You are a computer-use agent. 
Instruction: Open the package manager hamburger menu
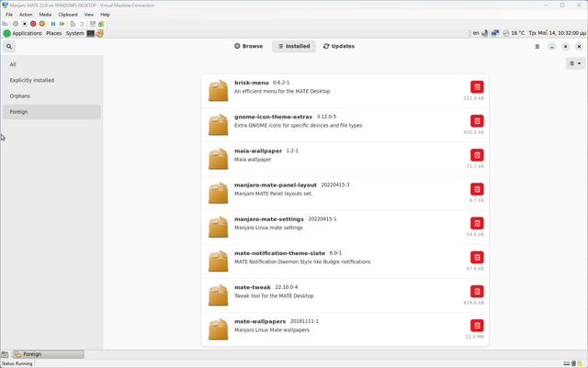(537, 47)
